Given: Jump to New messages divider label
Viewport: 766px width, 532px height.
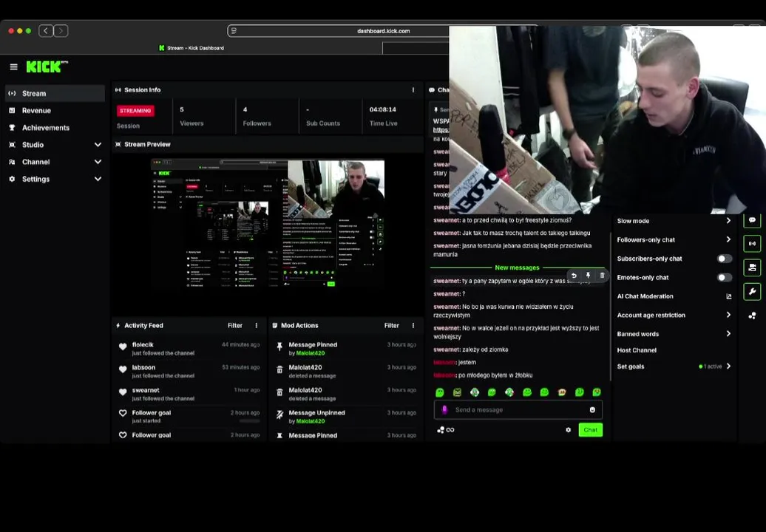Looking at the screenshot, I should (517, 267).
